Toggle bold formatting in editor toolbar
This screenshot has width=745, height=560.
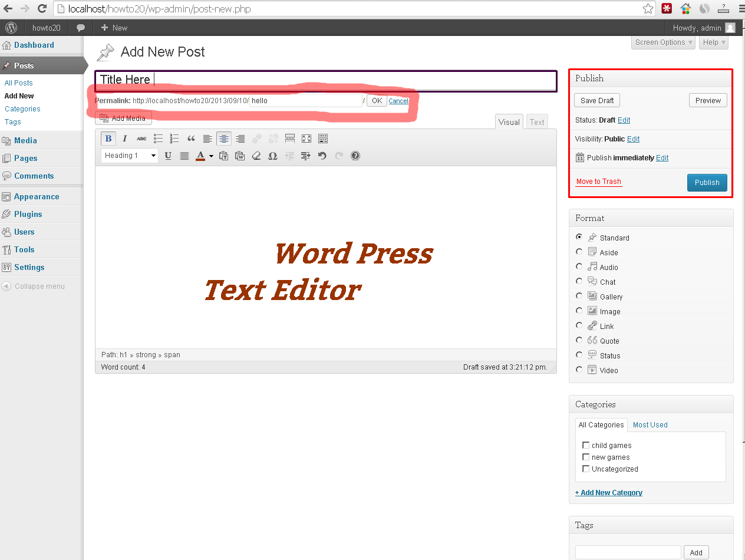coord(108,139)
